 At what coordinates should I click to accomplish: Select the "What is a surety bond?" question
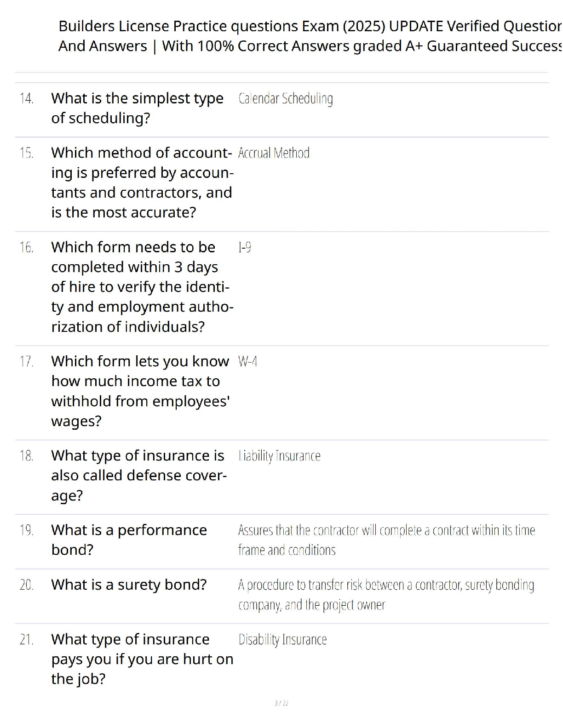(129, 585)
